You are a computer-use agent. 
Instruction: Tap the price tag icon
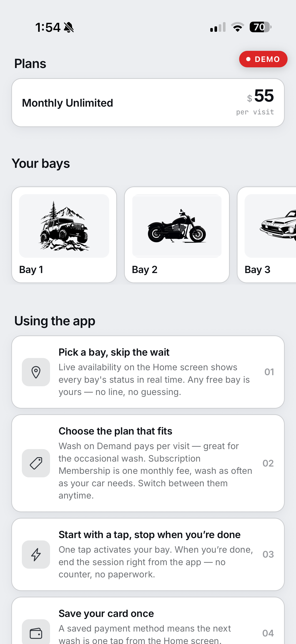pos(36,463)
